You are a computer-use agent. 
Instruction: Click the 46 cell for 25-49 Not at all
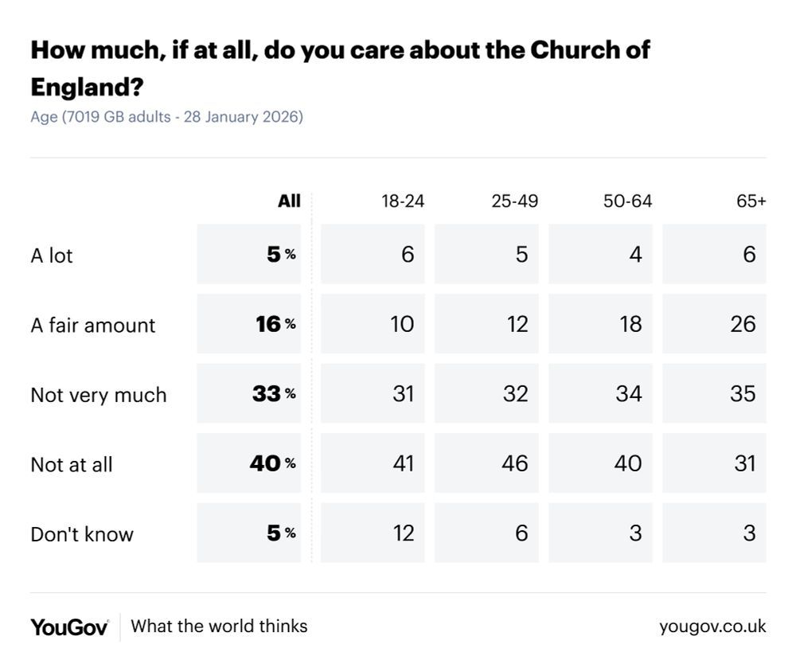tap(515, 463)
